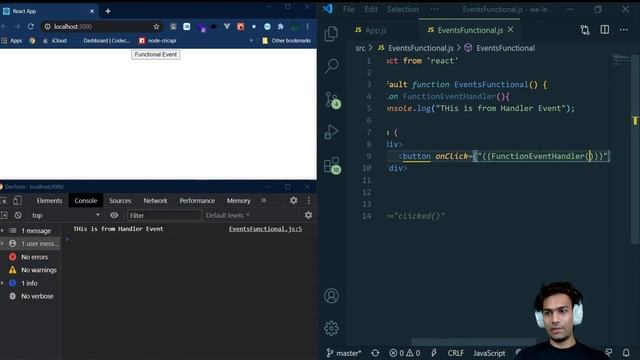Open the VS Code Search view
Image resolution: width=640 pixels, height=360 pixels.
tap(331, 66)
